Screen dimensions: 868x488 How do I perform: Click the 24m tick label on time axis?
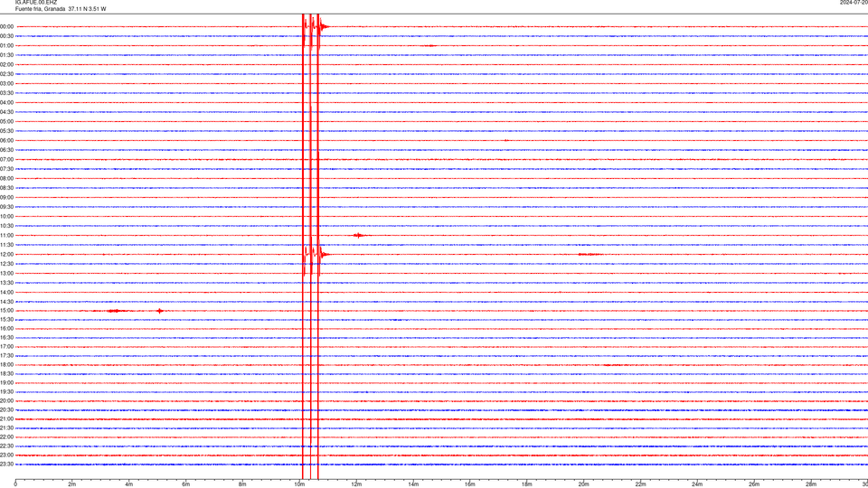click(697, 484)
